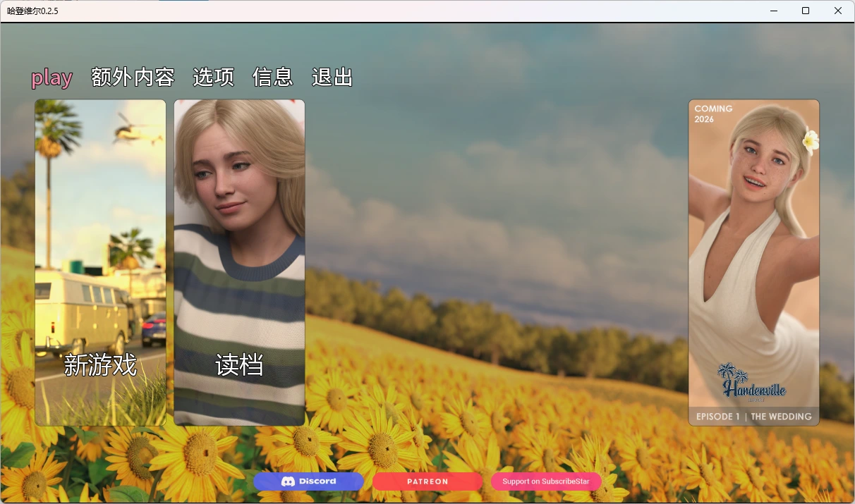Maximize the 哈登维尔 window

click(806, 11)
